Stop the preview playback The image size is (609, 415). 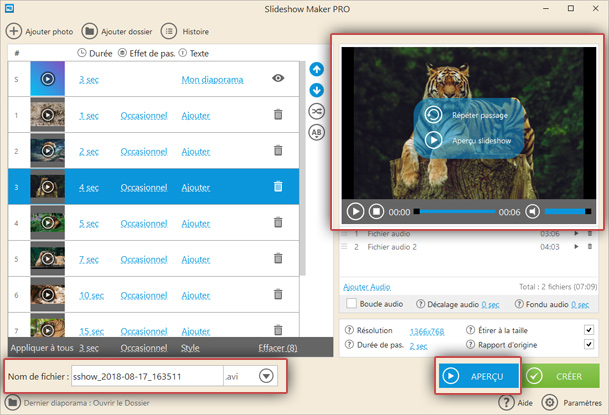tap(376, 212)
